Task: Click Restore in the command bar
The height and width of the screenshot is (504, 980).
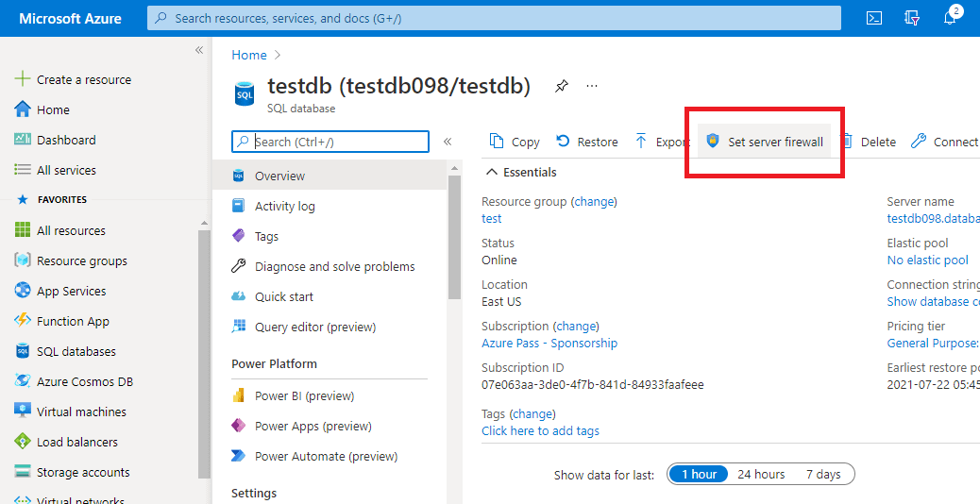Action: [587, 142]
